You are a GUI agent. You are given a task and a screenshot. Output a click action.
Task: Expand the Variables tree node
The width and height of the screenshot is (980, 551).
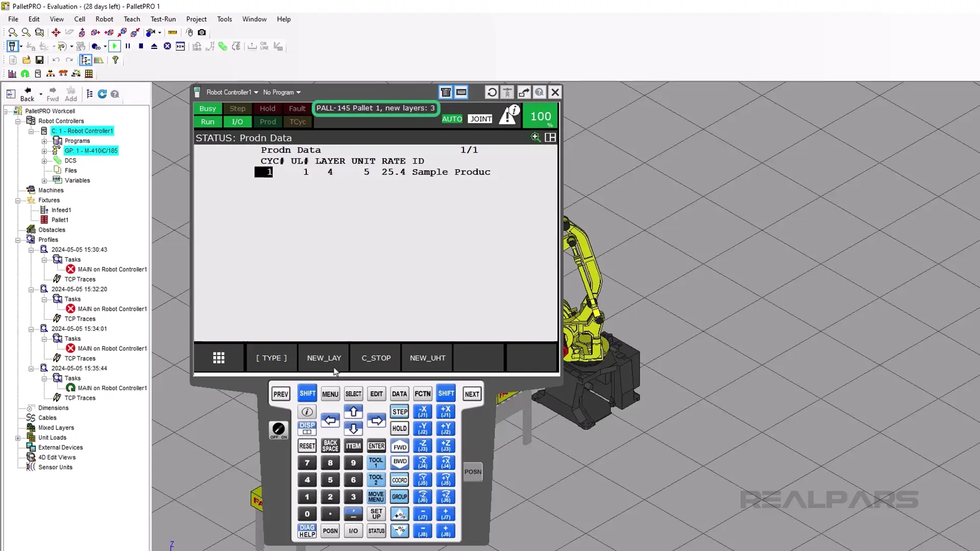[44, 181]
